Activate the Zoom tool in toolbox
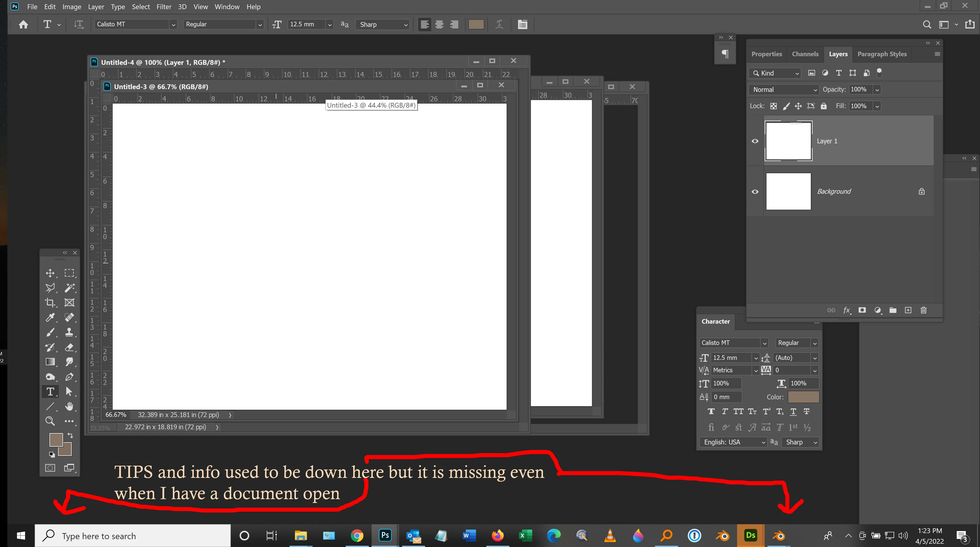 click(50, 421)
